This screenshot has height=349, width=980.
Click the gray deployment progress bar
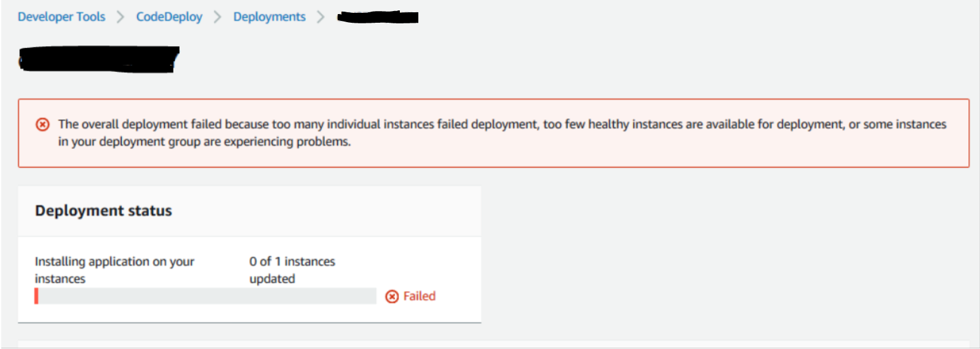[x=207, y=296]
